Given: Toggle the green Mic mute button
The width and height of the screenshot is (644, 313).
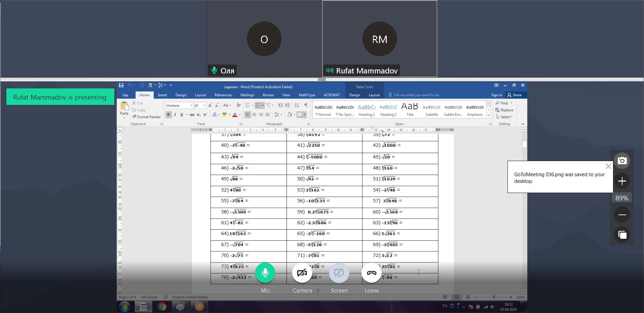Looking at the screenshot, I should pyautogui.click(x=265, y=273).
